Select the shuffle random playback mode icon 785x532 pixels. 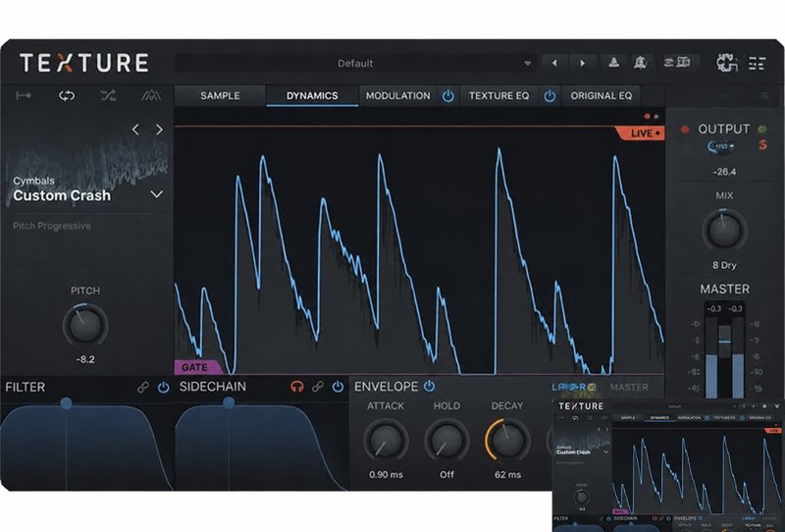coord(108,95)
